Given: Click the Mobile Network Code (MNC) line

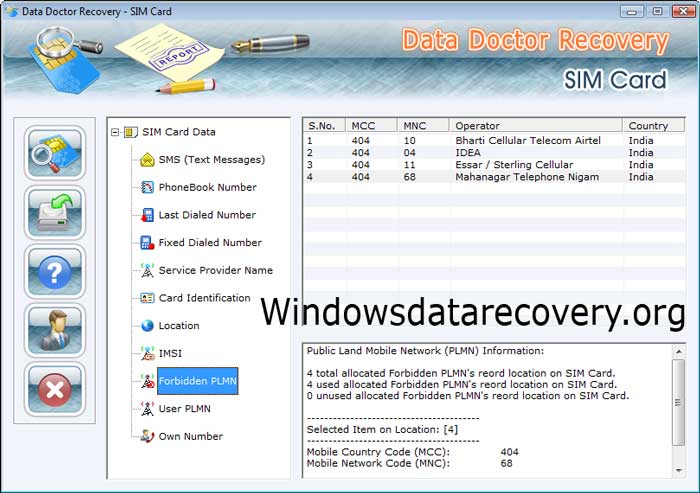Looking at the screenshot, I should pos(409,463).
